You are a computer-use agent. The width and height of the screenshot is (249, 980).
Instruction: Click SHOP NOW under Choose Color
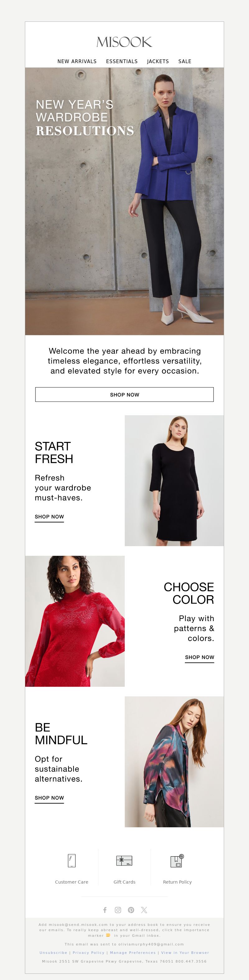200,657
